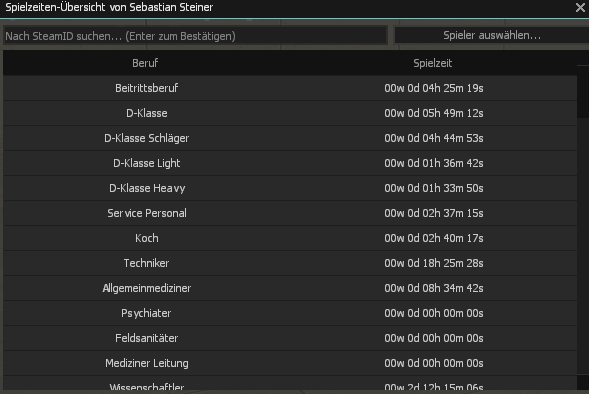Select the D-Klasse Heavy row

tap(290, 188)
